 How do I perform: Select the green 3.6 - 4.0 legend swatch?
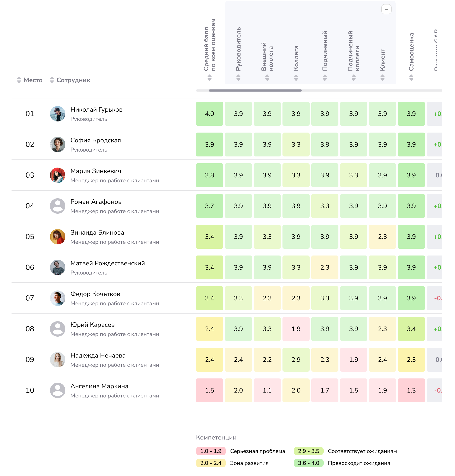309,463
